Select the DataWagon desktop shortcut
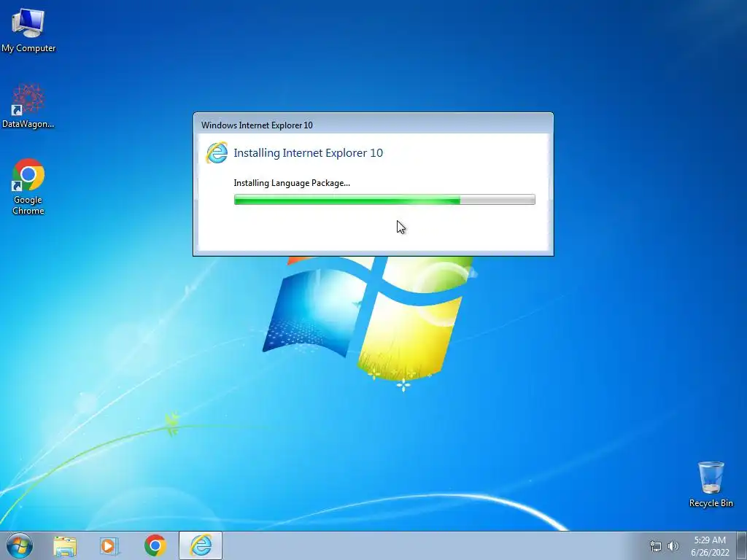747x560 pixels. pyautogui.click(x=28, y=106)
